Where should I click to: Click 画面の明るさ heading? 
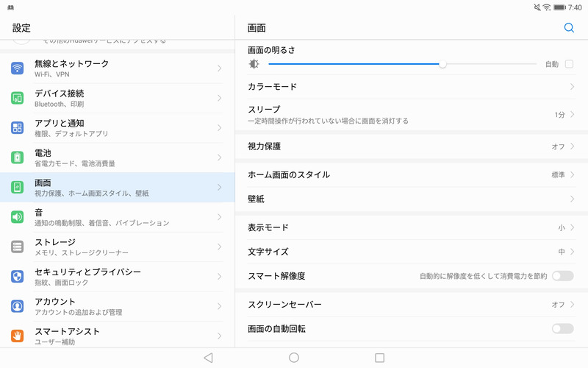(271, 50)
